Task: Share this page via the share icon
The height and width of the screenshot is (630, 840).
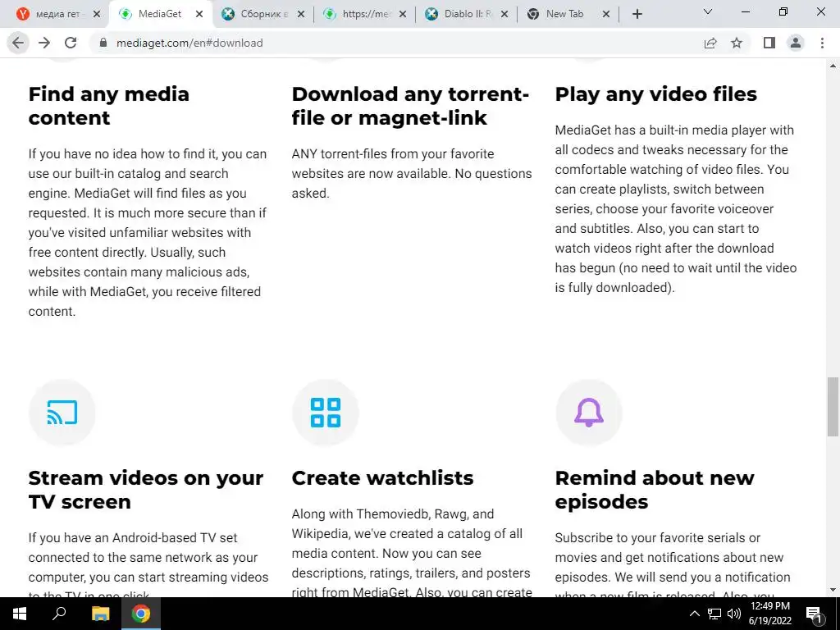Action: click(710, 43)
